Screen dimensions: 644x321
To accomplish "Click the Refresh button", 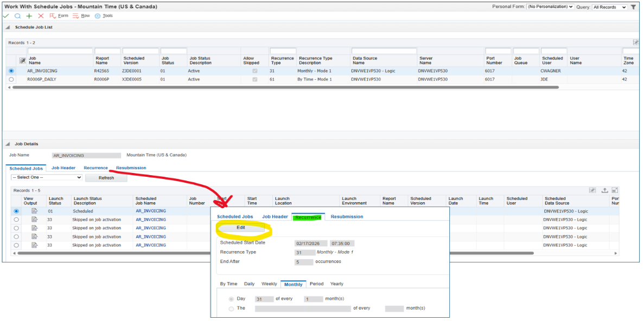I will tap(106, 178).
